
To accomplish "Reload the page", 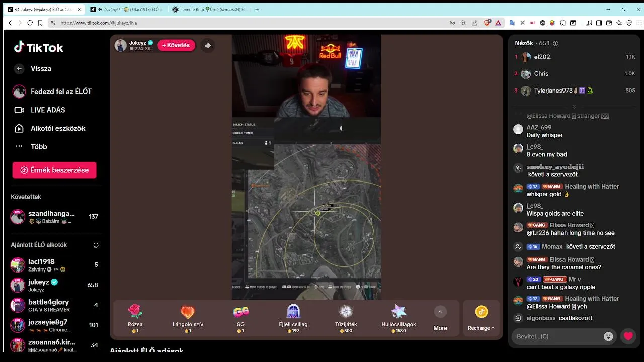I will (x=30, y=23).
